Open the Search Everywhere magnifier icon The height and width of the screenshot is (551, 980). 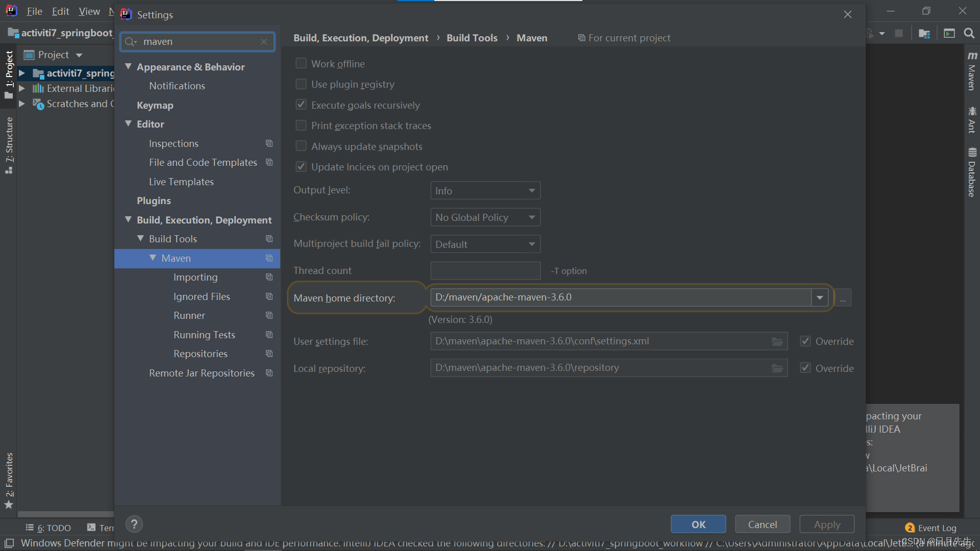[969, 33]
